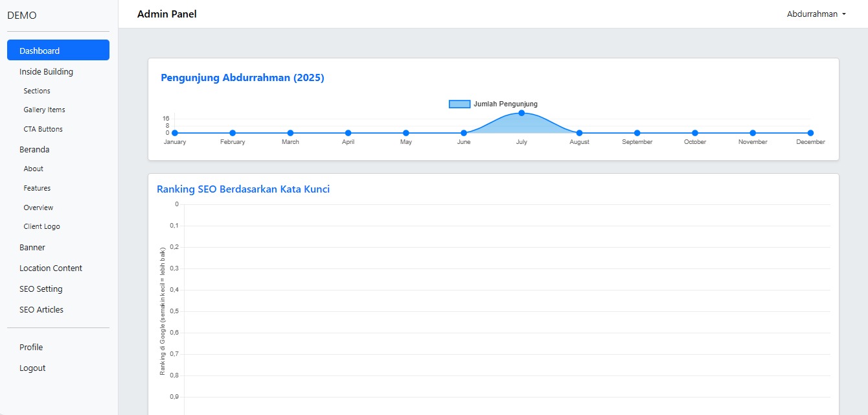Open your Profile page
The width and height of the screenshot is (868, 415).
(x=30, y=347)
